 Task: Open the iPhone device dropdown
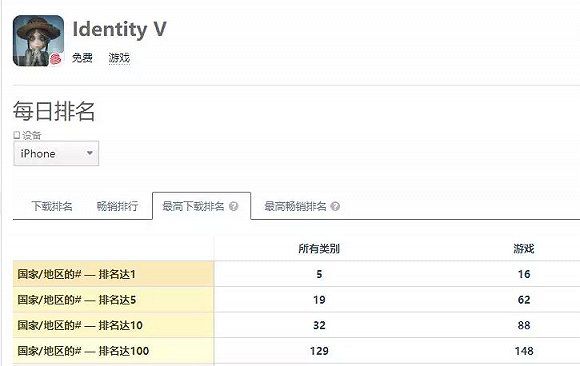click(56, 153)
